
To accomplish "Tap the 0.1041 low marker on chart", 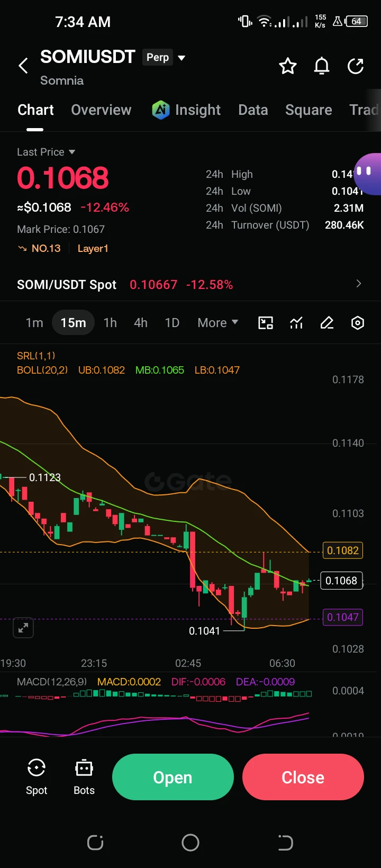I will pyautogui.click(x=204, y=630).
